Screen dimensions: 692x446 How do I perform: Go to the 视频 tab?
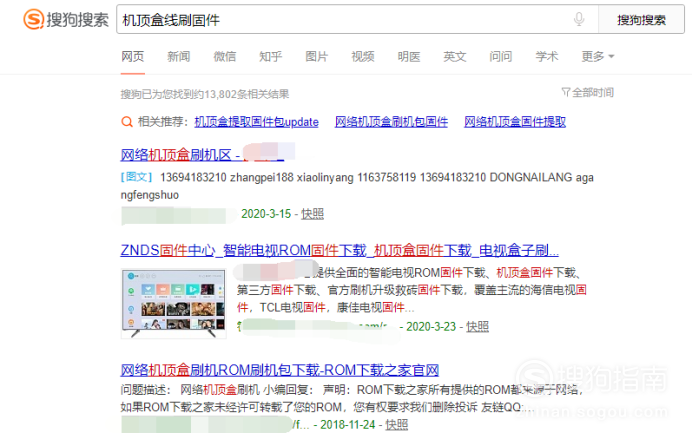(x=363, y=56)
